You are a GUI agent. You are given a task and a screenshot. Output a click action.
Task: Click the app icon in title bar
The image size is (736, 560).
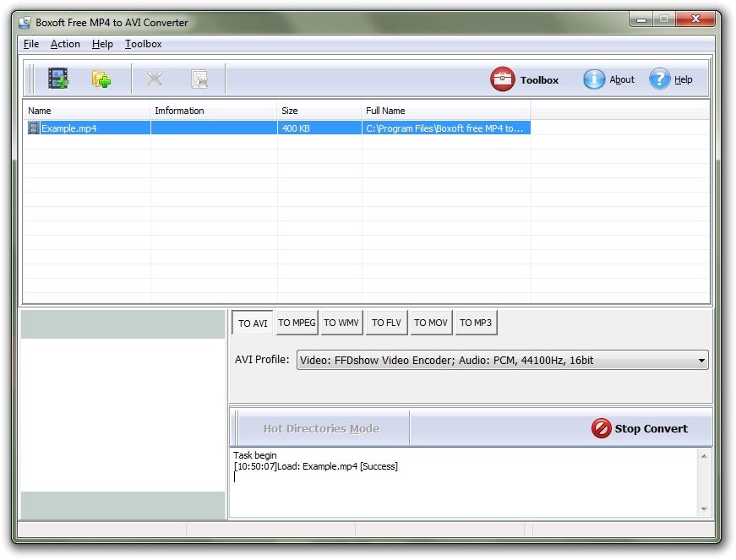[25, 22]
